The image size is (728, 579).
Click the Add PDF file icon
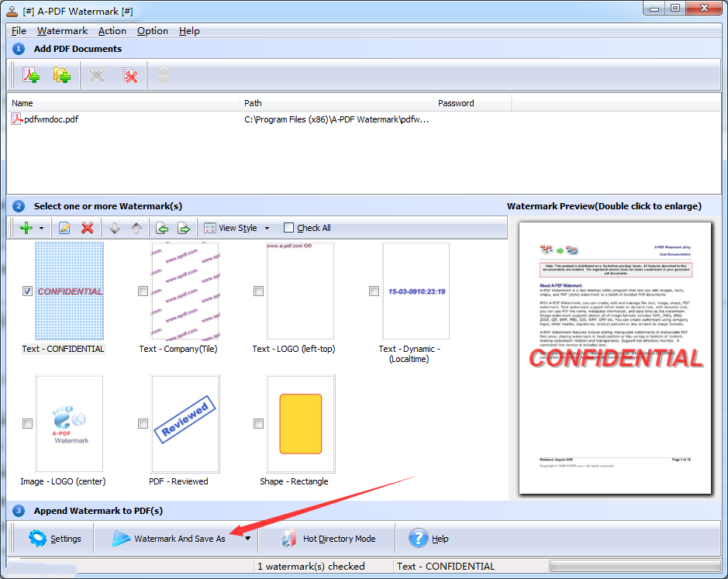pyautogui.click(x=31, y=74)
